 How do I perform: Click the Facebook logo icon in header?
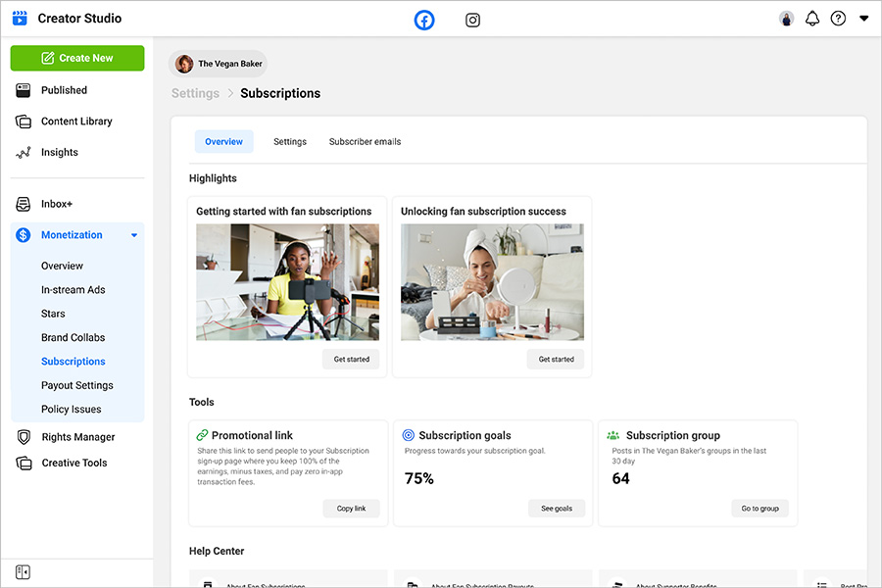tap(423, 20)
